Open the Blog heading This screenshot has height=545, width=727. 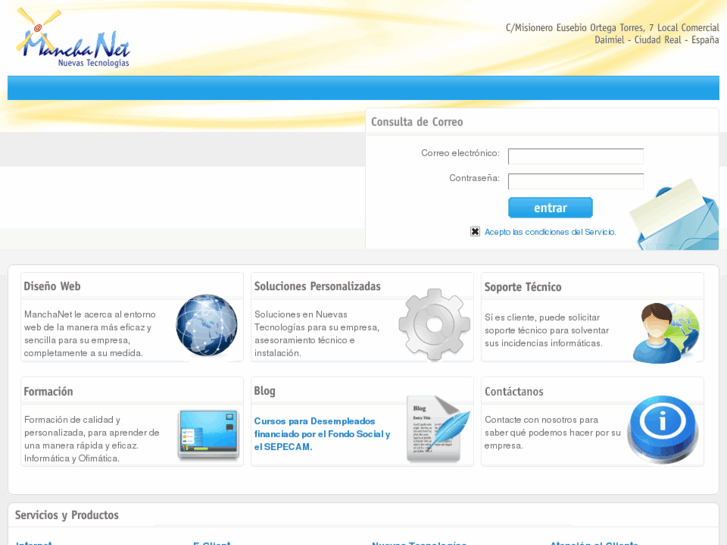point(264,391)
